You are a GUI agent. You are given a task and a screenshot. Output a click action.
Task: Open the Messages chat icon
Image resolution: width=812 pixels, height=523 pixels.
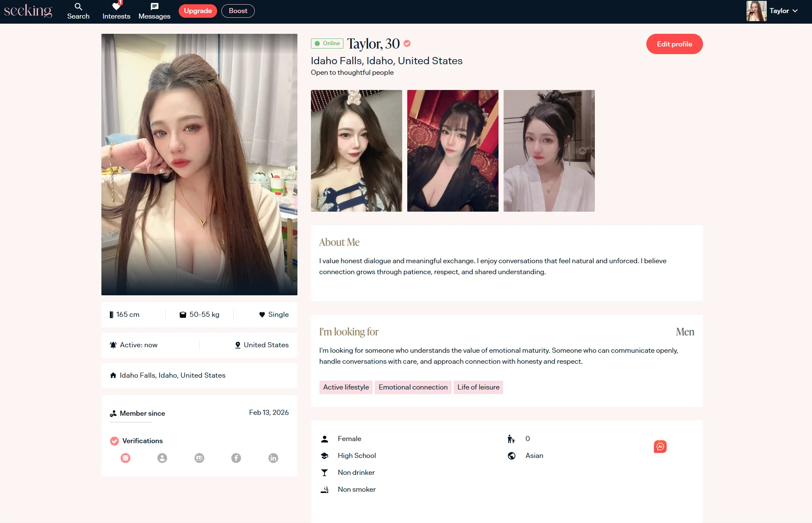[x=154, y=7]
